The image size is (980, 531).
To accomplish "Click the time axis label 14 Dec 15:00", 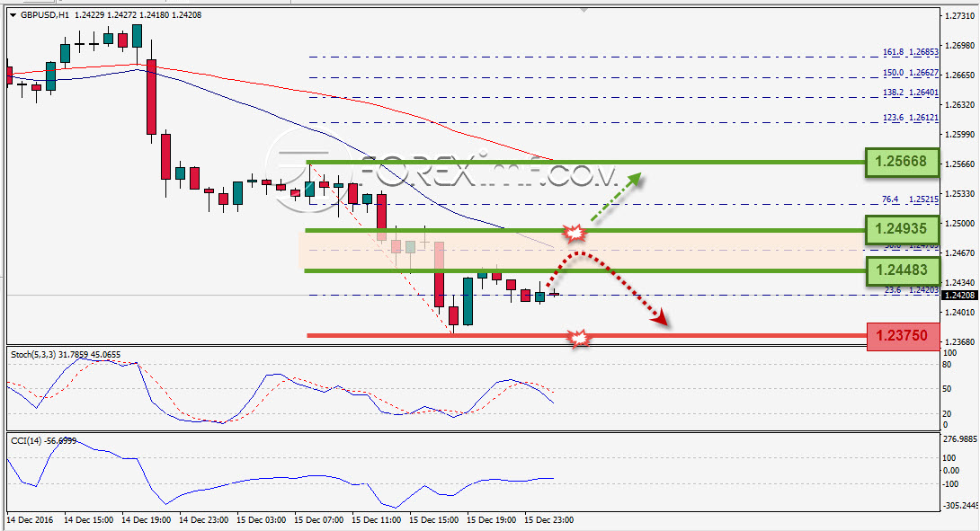I will 89,519.
